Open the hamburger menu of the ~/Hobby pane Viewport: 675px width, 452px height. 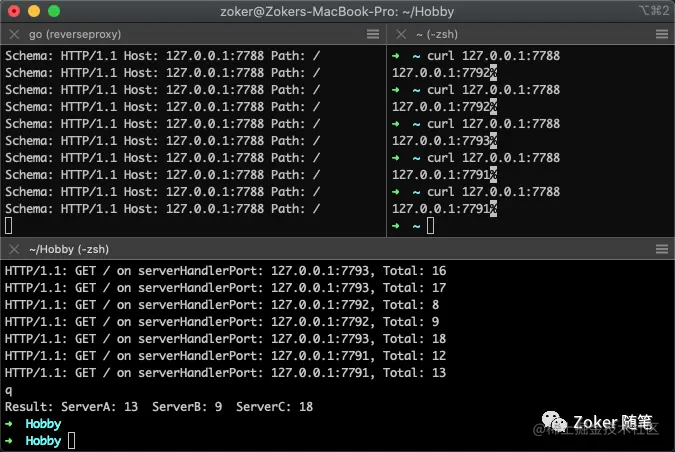coord(662,249)
